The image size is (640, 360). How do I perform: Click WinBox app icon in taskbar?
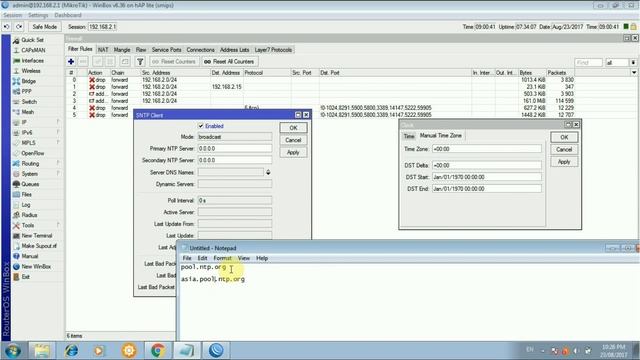click(x=216, y=350)
